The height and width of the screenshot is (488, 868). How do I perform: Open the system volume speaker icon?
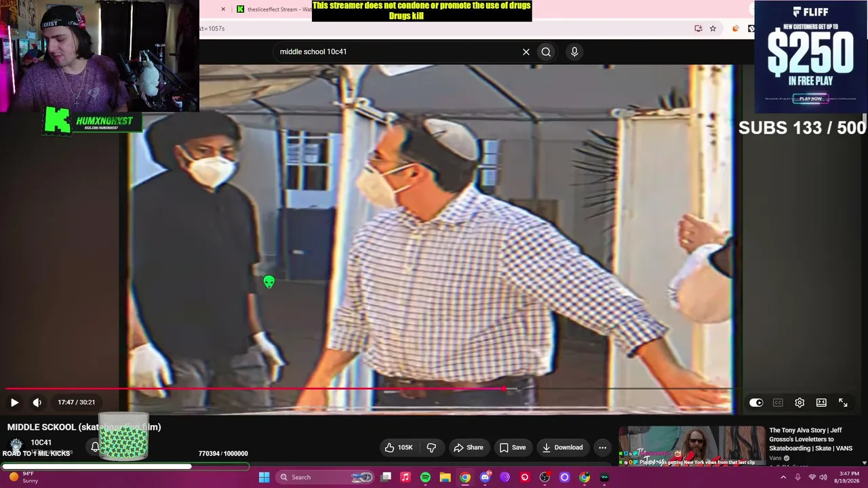[823, 477]
